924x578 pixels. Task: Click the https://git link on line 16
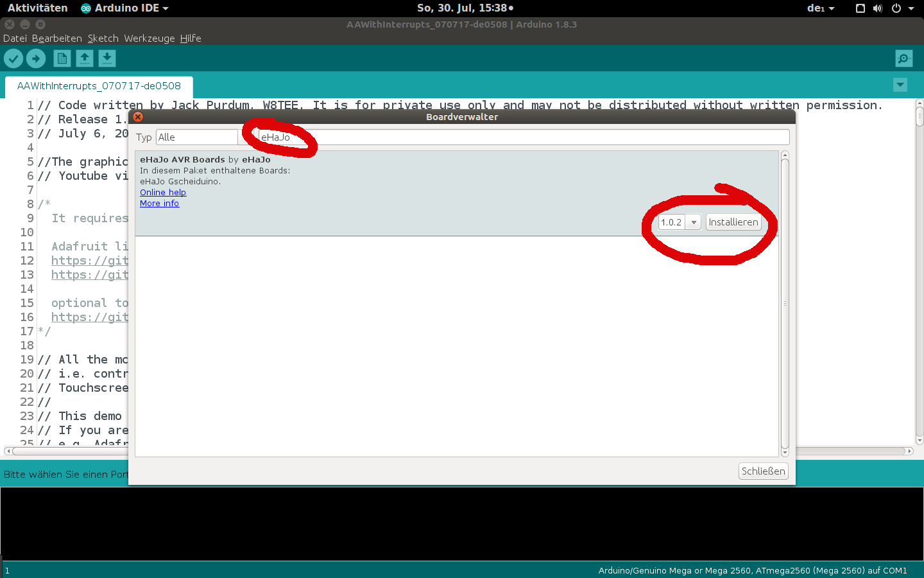[x=90, y=317]
